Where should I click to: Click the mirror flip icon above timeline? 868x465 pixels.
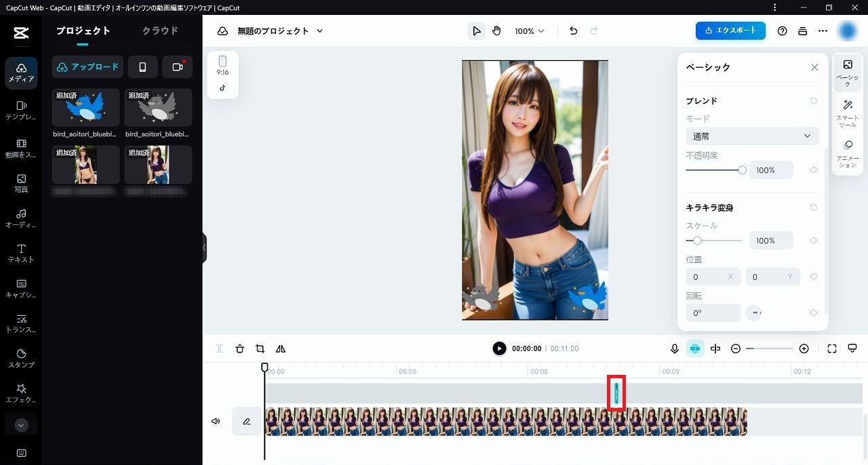click(281, 348)
